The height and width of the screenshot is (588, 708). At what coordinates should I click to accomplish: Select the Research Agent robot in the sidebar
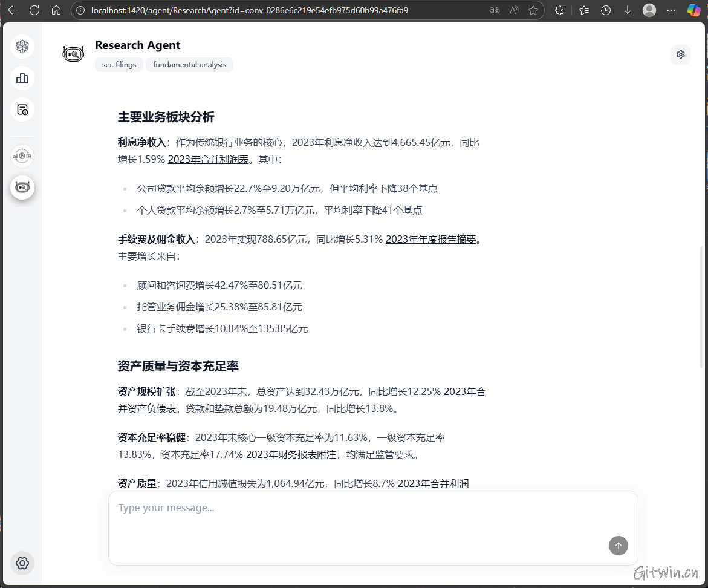[22, 188]
